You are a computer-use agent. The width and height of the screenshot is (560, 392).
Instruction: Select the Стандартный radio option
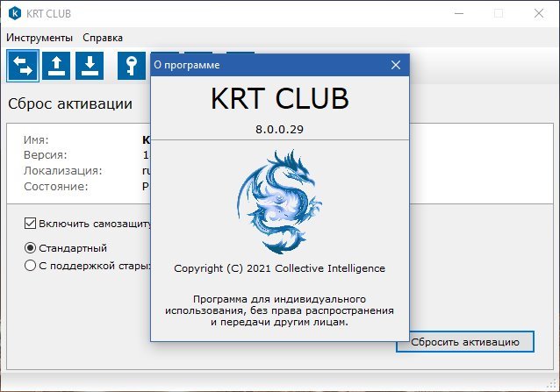point(31,248)
